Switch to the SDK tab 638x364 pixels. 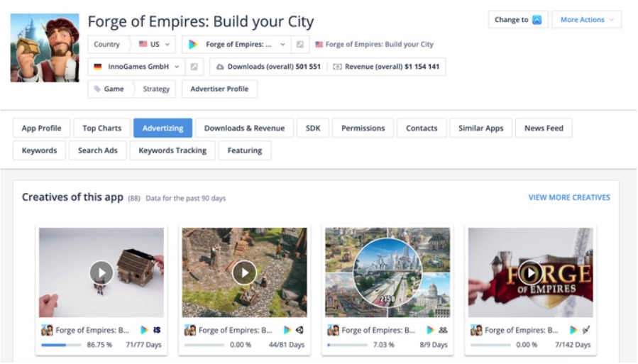click(x=313, y=128)
